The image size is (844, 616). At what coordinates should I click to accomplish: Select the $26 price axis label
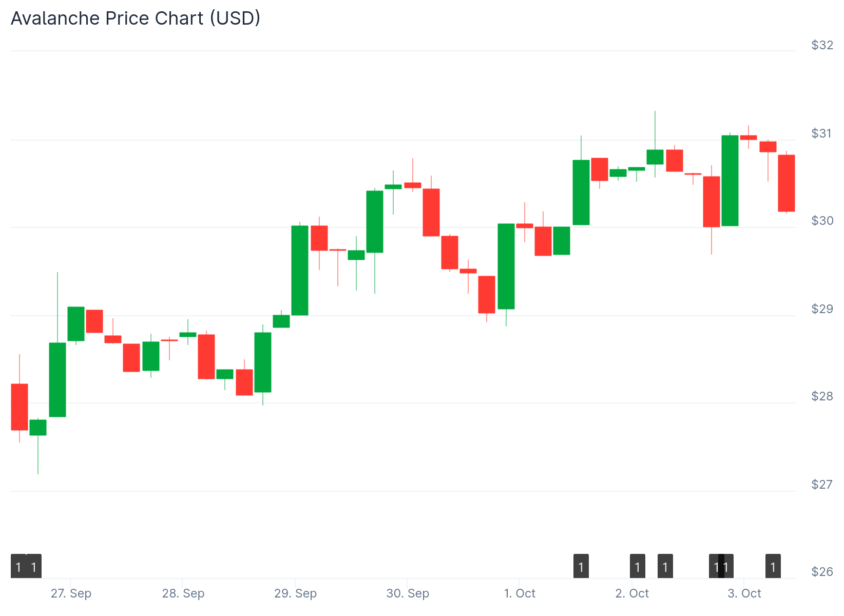tap(822, 571)
